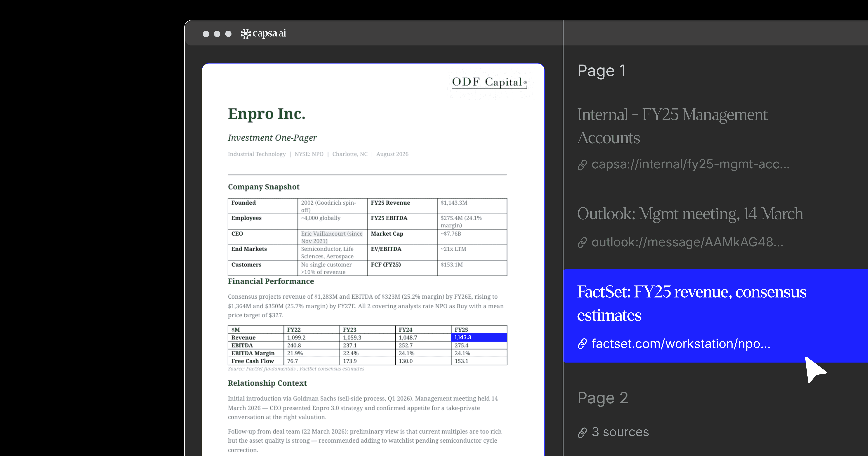The width and height of the screenshot is (868, 456).
Task: Click the Source: FactSet fundamentals footnote
Action: pos(296,369)
